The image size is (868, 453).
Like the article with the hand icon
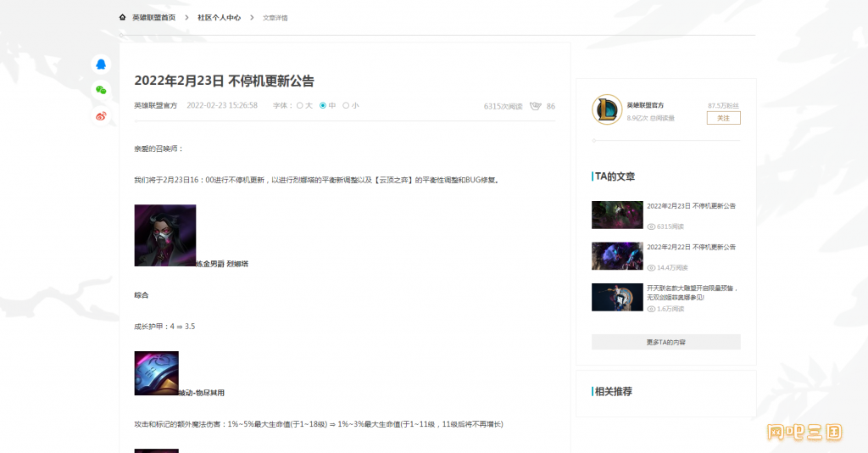[535, 106]
